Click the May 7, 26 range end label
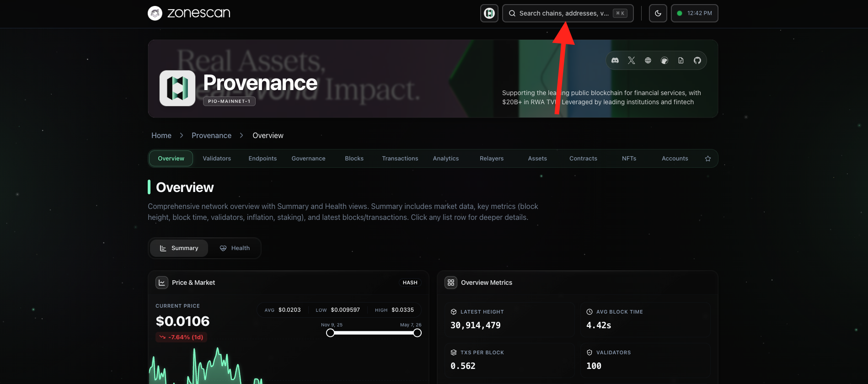Image resolution: width=868 pixels, height=384 pixels. tap(411, 325)
